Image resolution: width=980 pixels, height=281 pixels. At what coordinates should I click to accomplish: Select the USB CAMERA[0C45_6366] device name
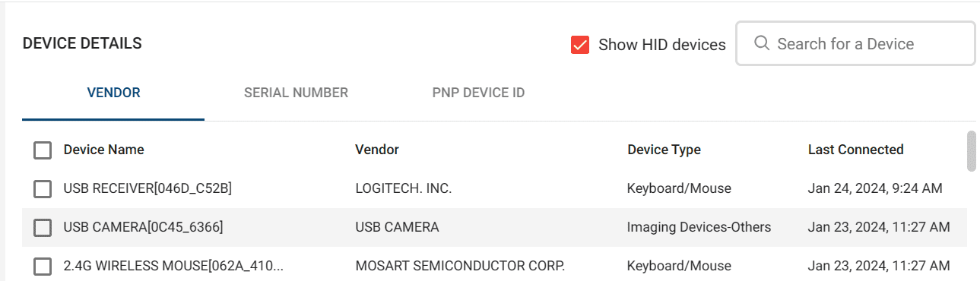pos(143,227)
